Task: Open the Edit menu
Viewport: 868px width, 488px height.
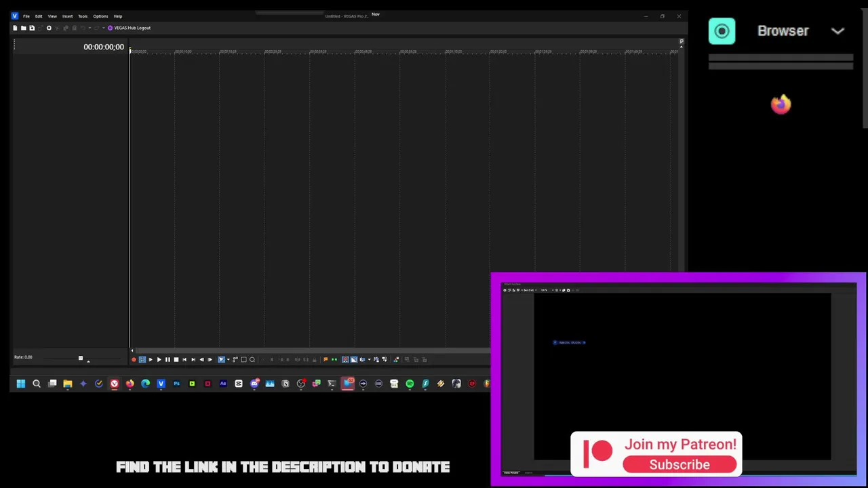Action: tap(39, 16)
